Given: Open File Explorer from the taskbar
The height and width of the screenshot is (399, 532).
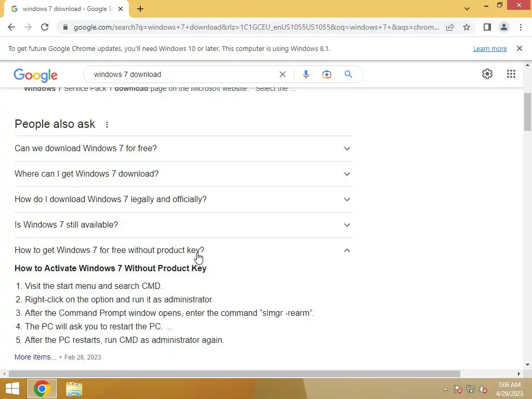Looking at the screenshot, I should (x=74, y=389).
